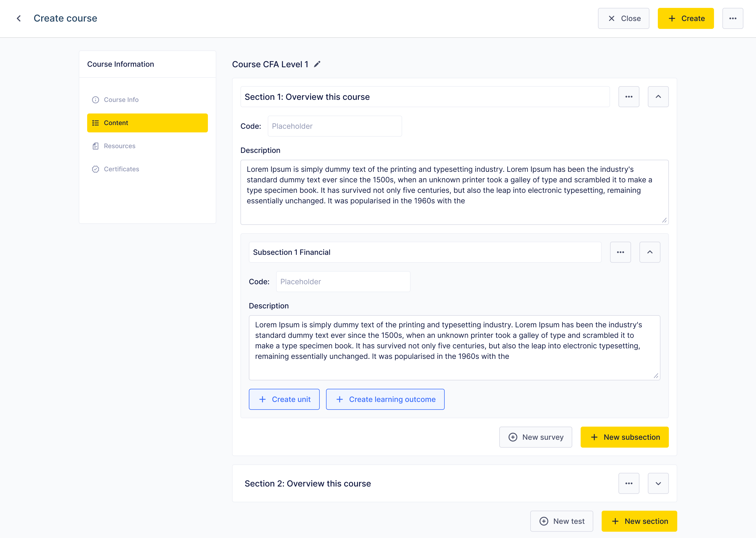The width and height of the screenshot is (756, 538).
Task: Click Section 2: Overview this course title
Action: (307, 483)
